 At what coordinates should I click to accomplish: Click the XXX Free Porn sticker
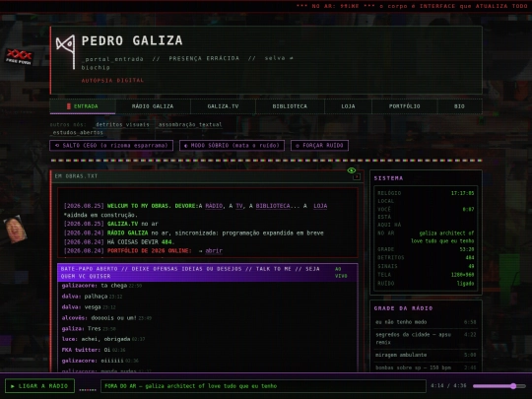pyautogui.click(x=19, y=56)
